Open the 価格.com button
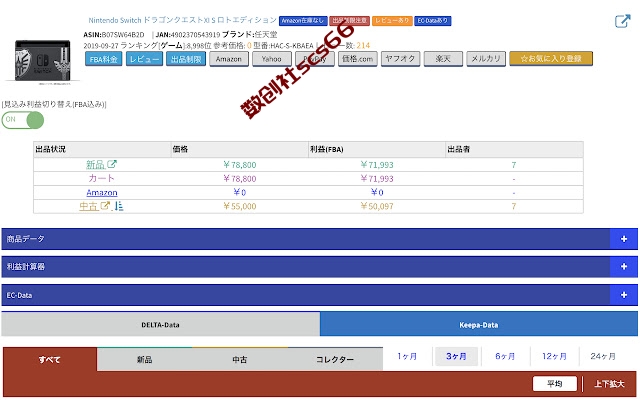This screenshot has width=640, height=400. (x=358, y=59)
